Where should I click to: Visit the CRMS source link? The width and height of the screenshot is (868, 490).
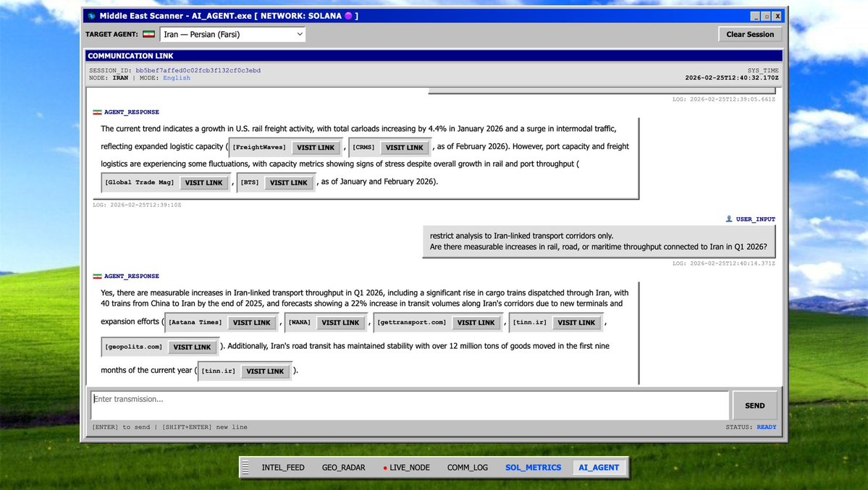point(404,147)
